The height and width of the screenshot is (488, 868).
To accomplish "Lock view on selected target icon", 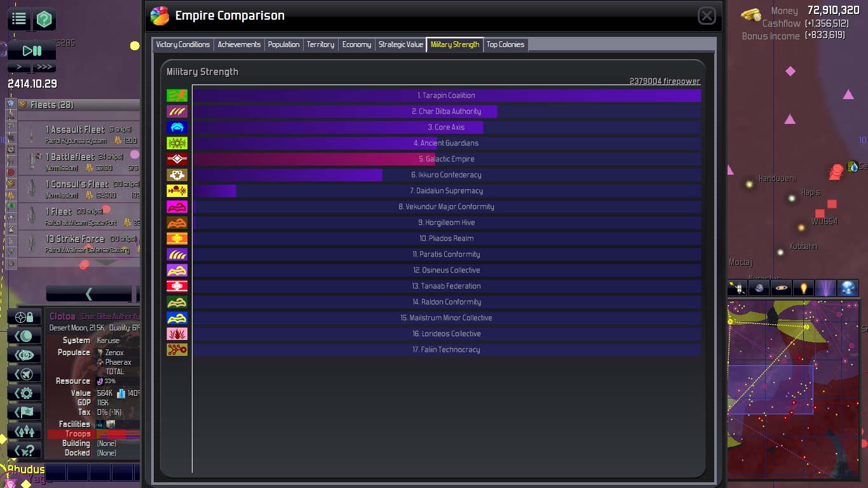I will tap(25, 317).
